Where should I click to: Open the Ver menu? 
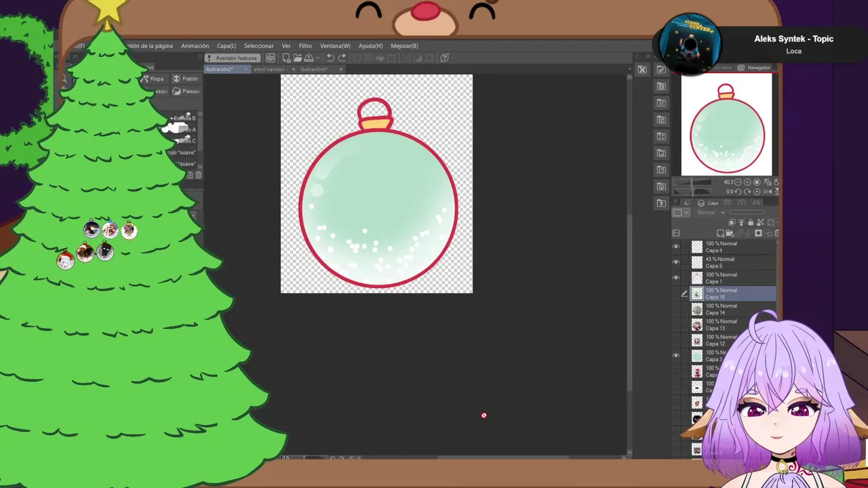[286, 46]
